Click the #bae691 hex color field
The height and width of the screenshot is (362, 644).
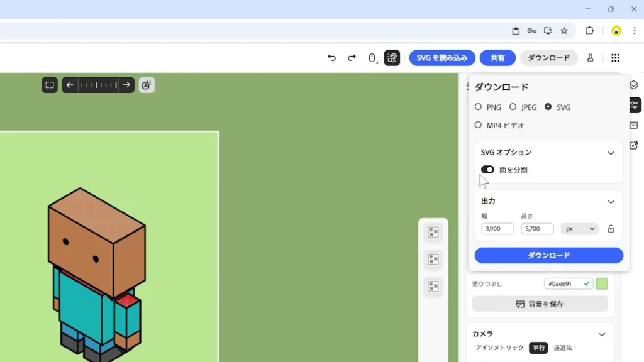(x=569, y=283)
